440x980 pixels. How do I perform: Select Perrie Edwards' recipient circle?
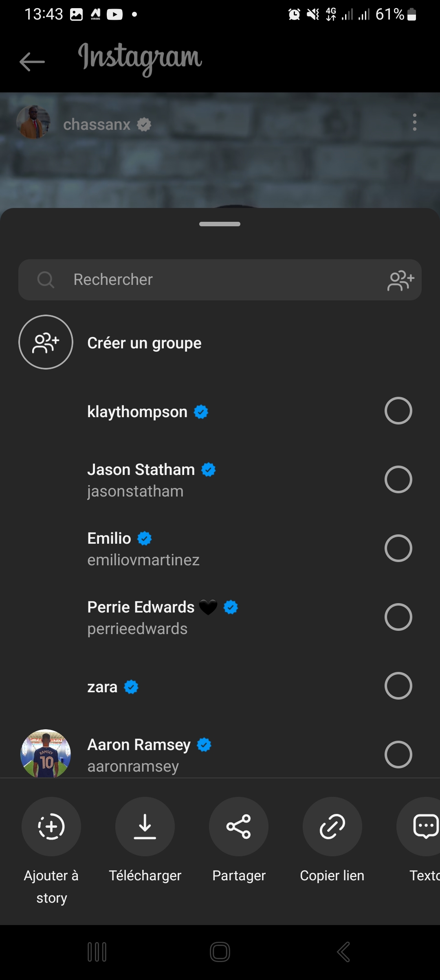point(398,617)
